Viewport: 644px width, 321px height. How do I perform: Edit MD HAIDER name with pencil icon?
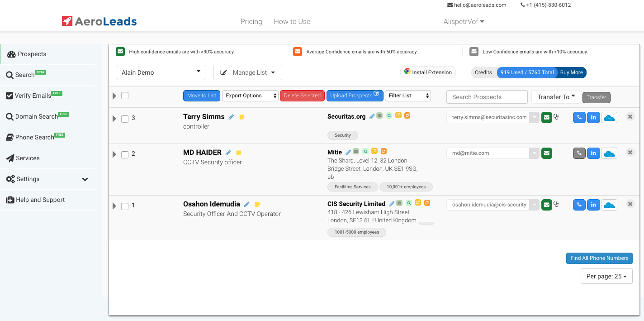(228, 153)
